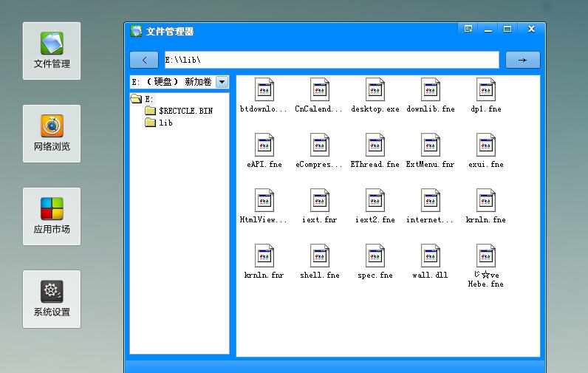
Task: Open the 应用市场 app market tile
Action: coord(52,216)
